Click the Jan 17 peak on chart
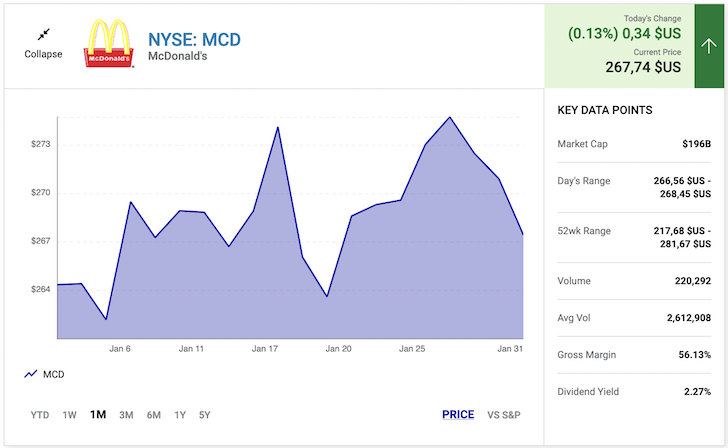Screen dimensions: 728x448 (278, 127)
